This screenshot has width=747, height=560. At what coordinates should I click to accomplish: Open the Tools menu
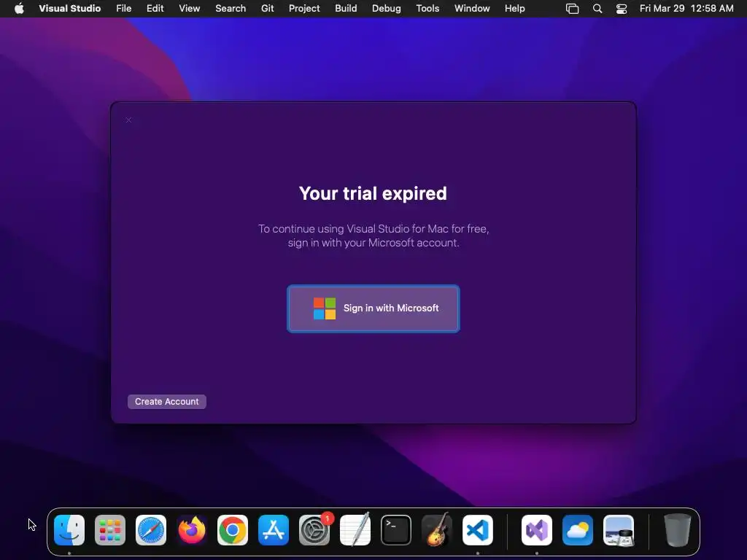coord(427,9)
